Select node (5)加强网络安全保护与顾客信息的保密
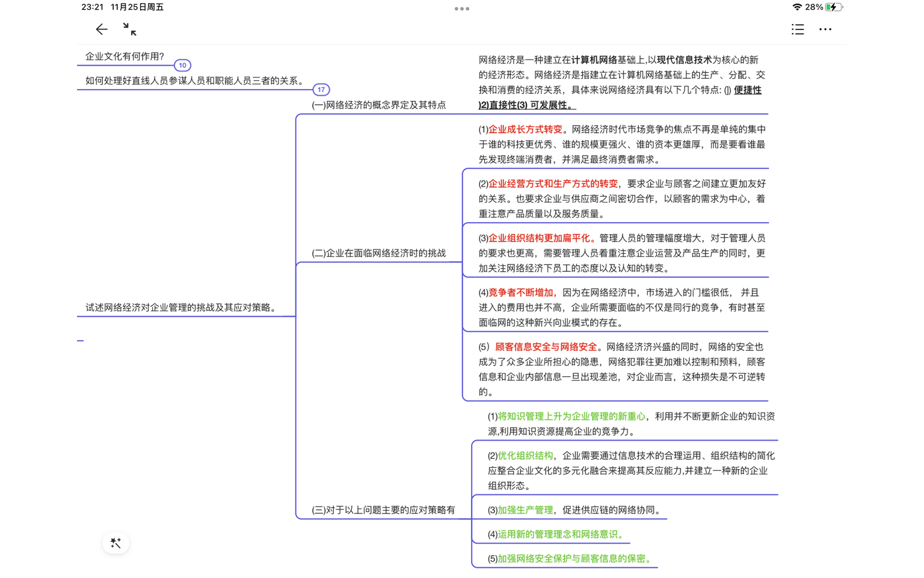This screenshot has width=924, height=578. (x=571, y=559)
